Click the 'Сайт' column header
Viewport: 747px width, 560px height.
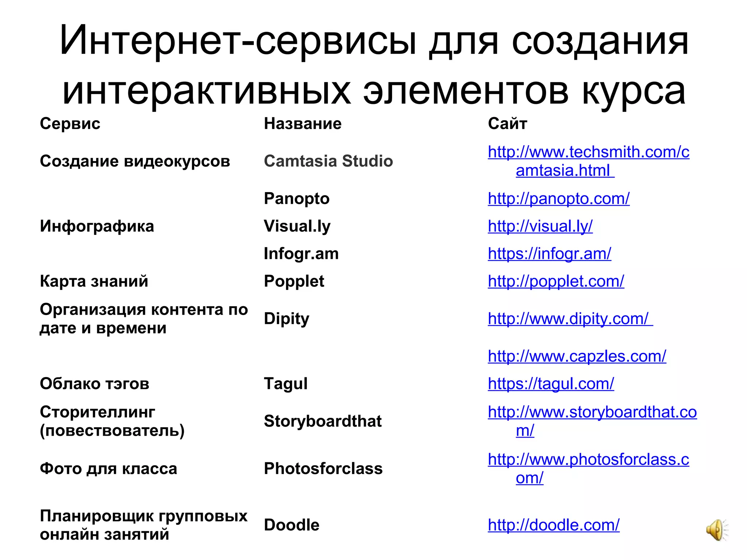pyautogui.click(x=507, y=124)
